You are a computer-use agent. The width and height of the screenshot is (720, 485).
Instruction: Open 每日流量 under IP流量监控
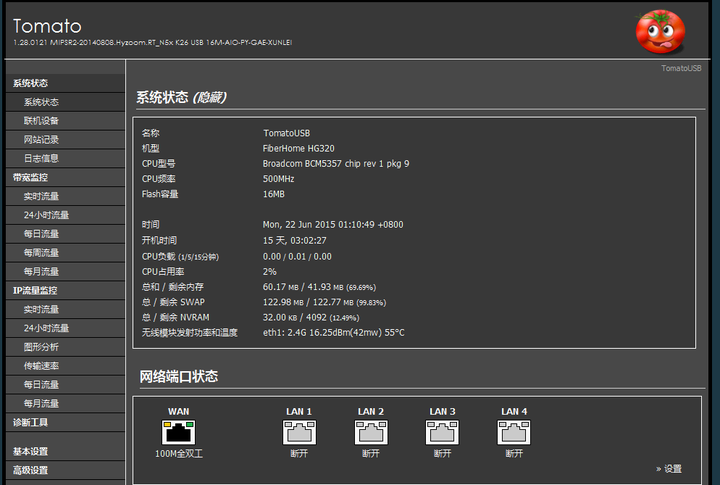tap(65, 384)
